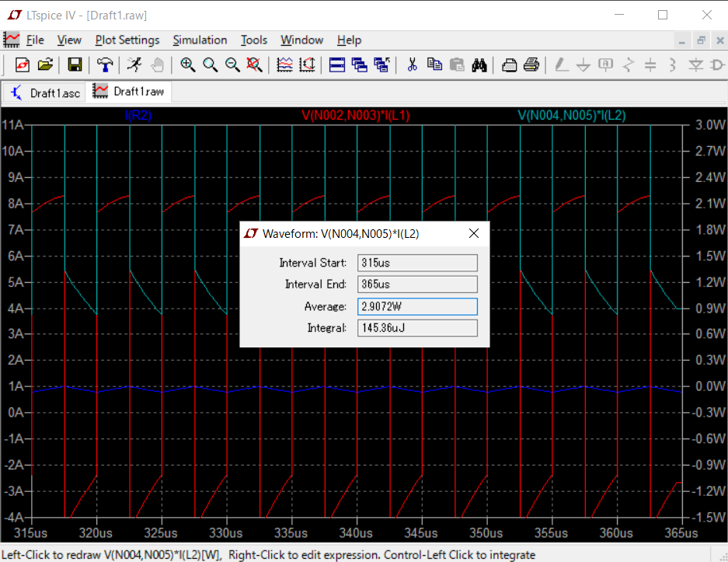Open the Simulation menu
The image size is (728, 562).
tap(200, 40)
